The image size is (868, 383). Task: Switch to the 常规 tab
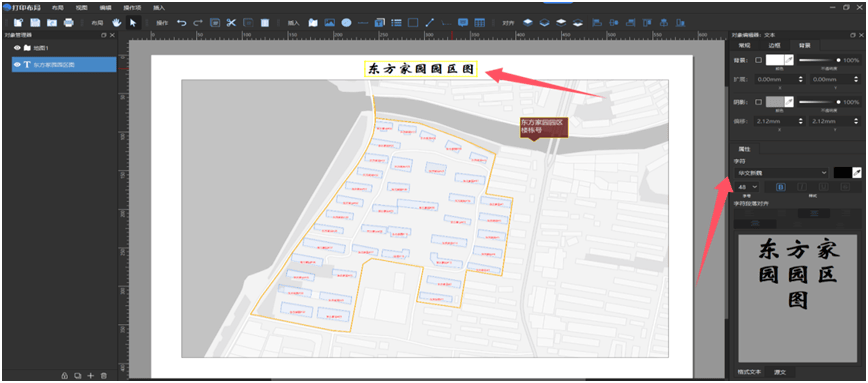click(x=745, y=45)
